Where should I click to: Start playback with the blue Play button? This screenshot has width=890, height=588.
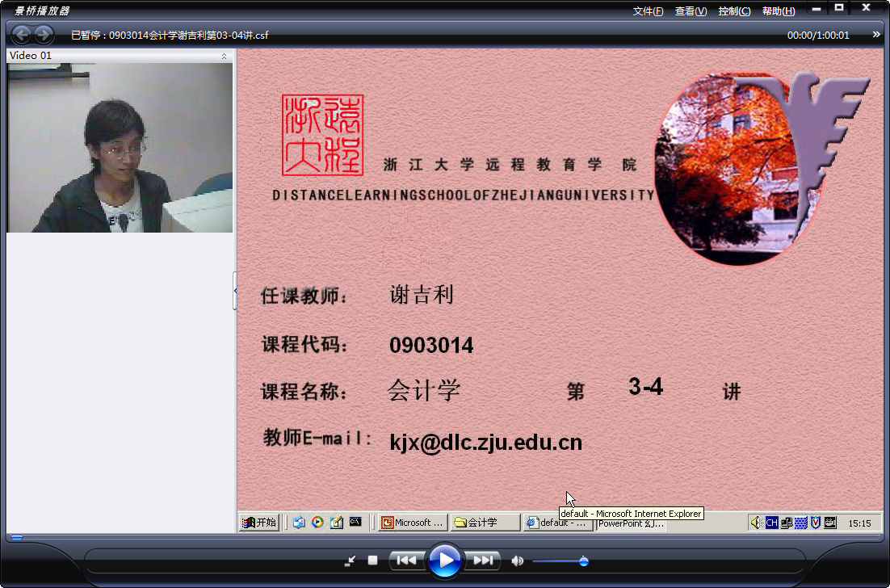tap(444, 561)
